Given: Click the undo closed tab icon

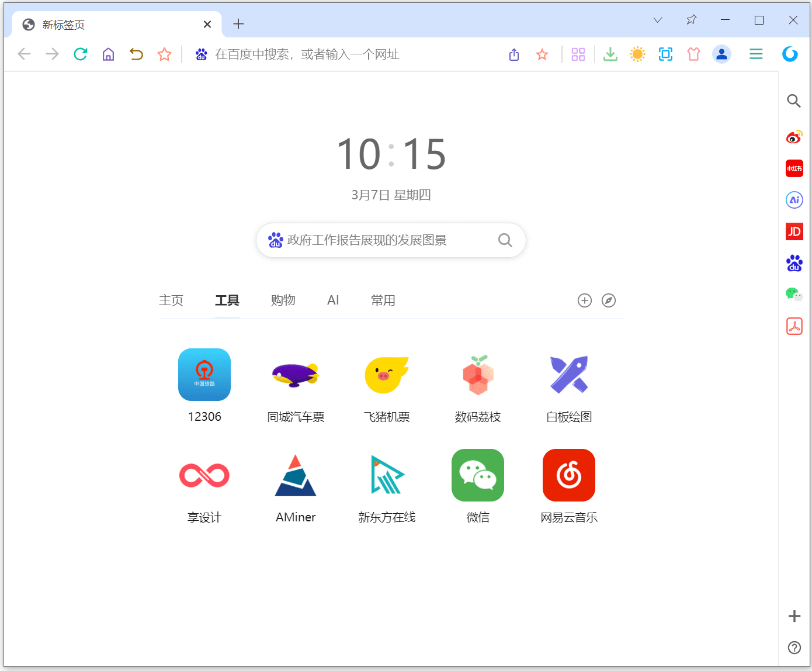Looking at the screenshot, I should tap(136, 54).
